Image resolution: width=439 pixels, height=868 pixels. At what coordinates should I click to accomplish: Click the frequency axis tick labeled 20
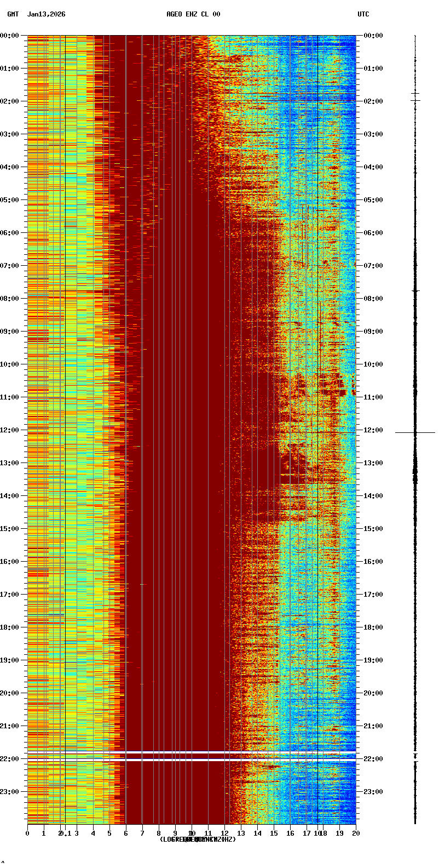point(356,833)
